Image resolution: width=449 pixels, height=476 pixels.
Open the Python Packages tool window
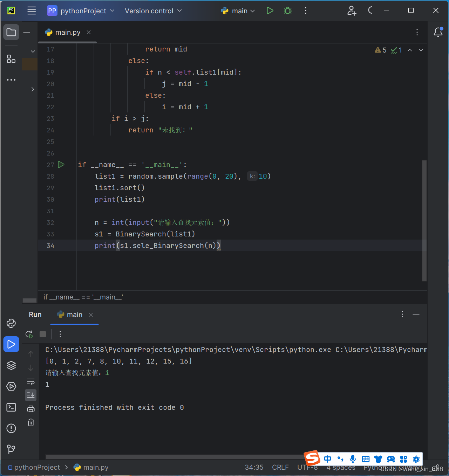coord(11,365)
